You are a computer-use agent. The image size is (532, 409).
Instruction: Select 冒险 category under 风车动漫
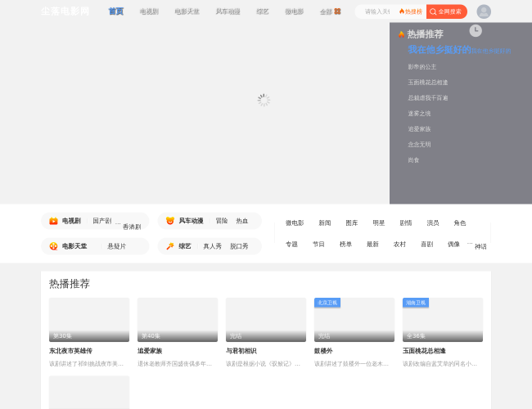(x=222, y=221)
